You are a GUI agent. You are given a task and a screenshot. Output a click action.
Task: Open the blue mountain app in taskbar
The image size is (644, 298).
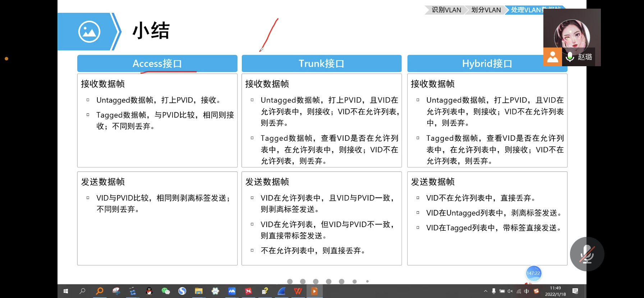pos(232,291)
